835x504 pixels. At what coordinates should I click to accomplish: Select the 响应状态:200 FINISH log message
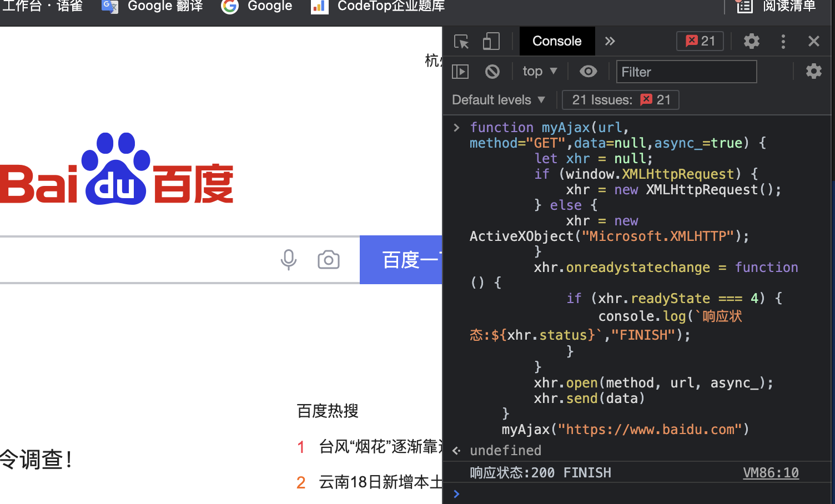tap(540, 472)
